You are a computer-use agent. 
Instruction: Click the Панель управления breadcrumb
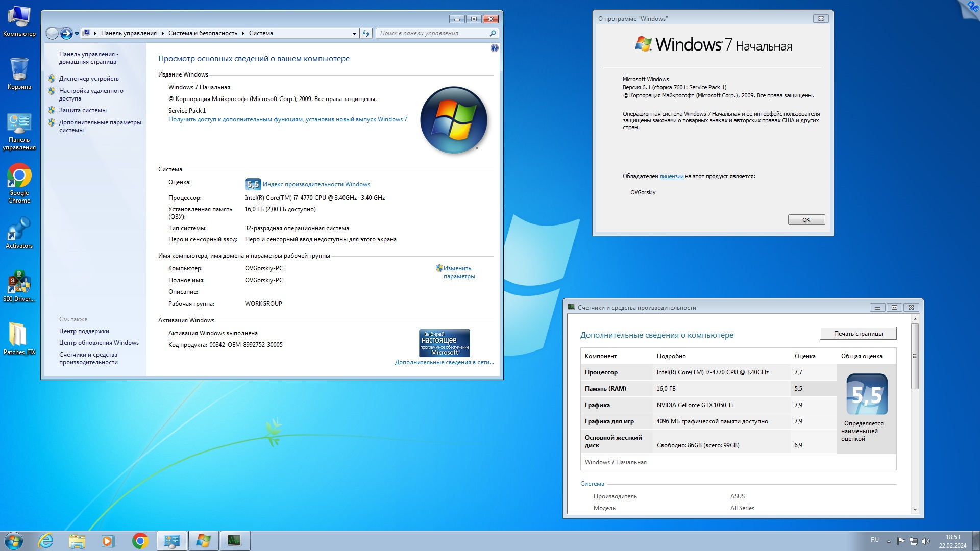(129, 33)
